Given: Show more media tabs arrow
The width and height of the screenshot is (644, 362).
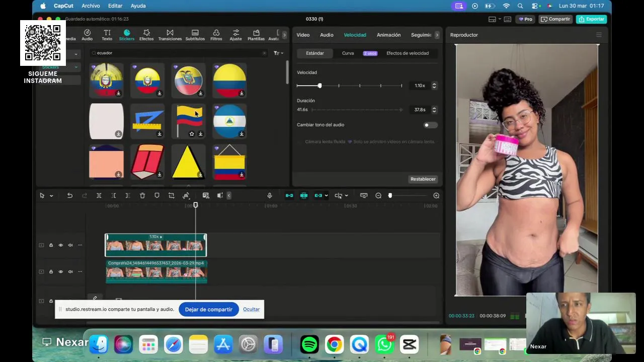Looking at the screenshot, I should pos(284,35).
